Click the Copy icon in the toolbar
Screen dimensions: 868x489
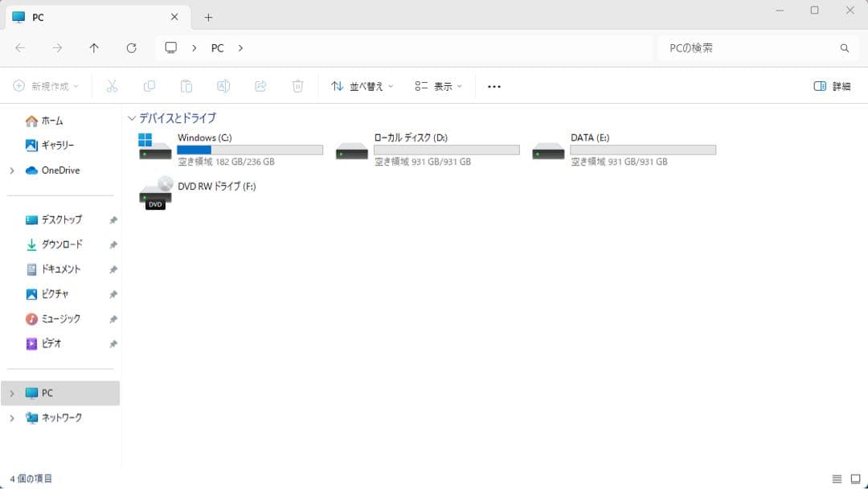click(149, 86)
